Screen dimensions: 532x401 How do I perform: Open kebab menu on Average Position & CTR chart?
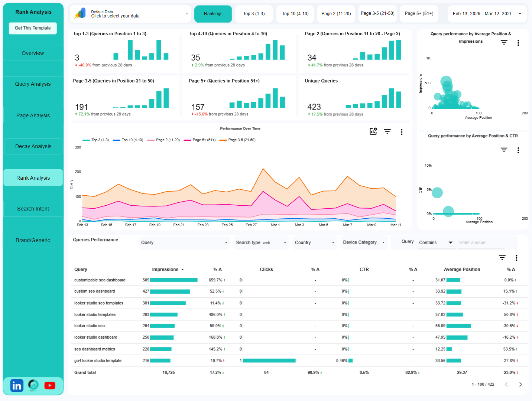(x=518, y=150)
